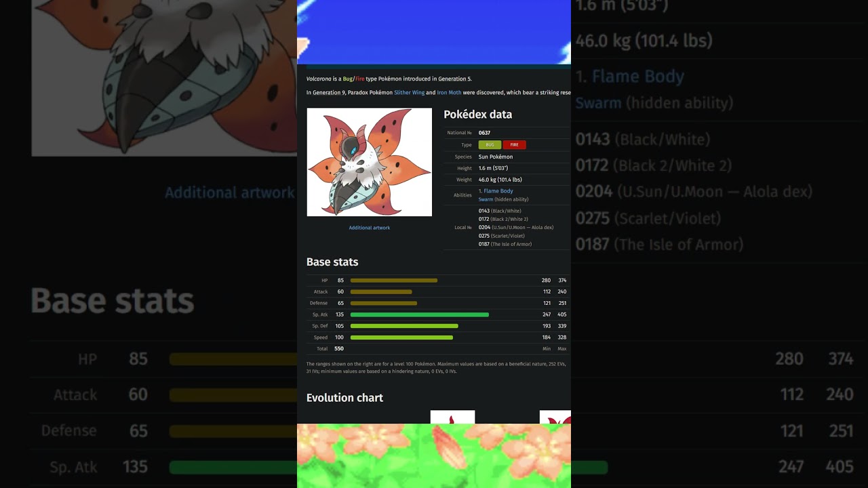
Task: Click the 0275 Scarlet/Violet entry
Action: click(x=501, y=236)
